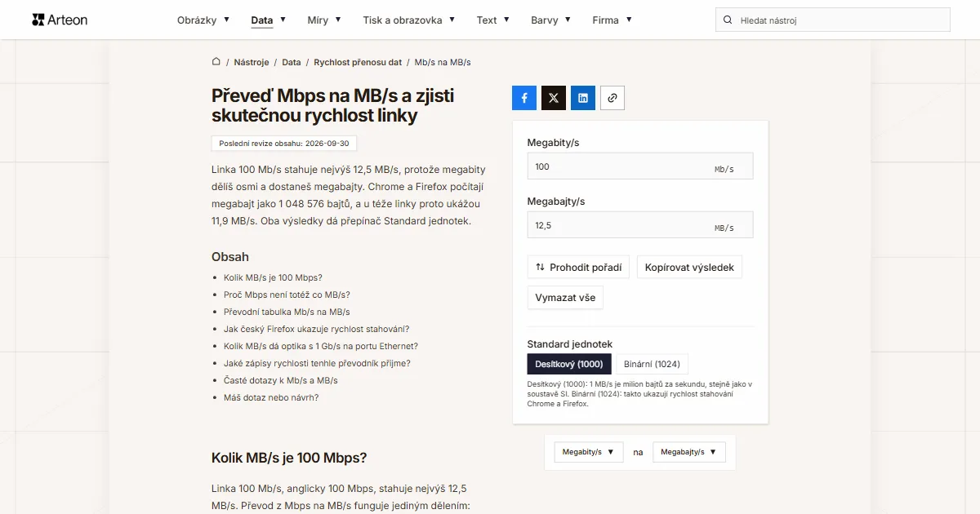
Task: Go to home breadcrumb icon
Action: pyautogui.click(x=216, y=62)
